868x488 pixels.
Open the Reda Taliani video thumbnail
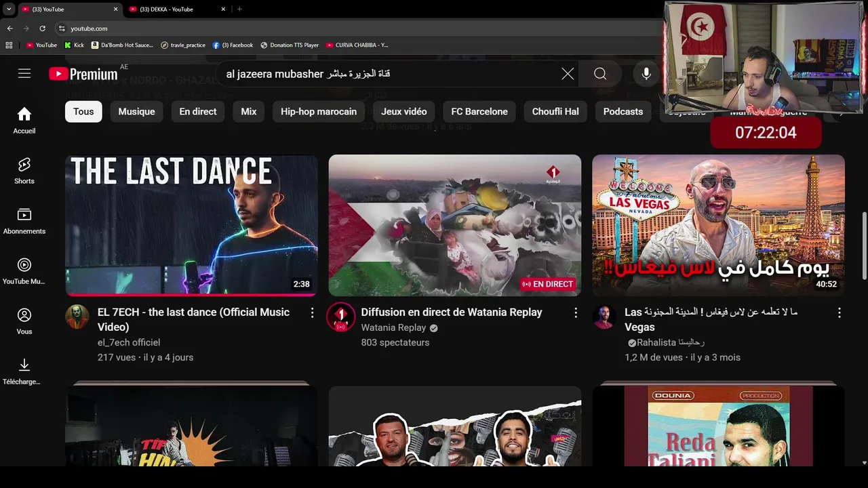pos(718,426)
